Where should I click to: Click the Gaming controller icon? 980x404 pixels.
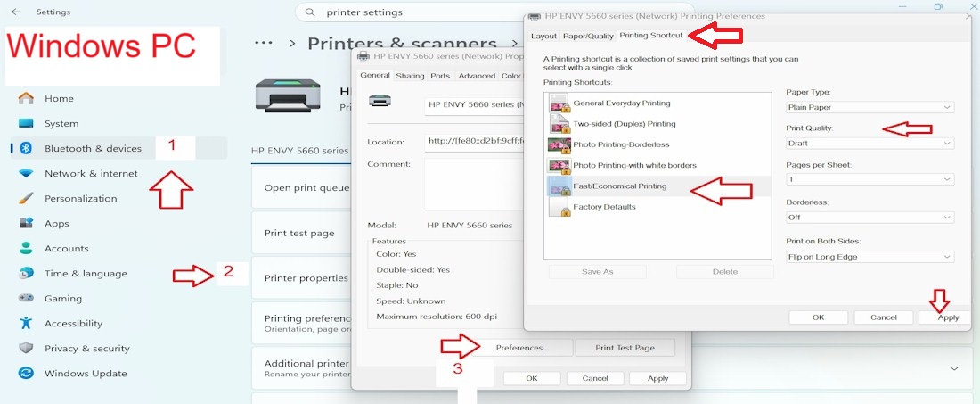pyautogui.click(x=26, y=298)
